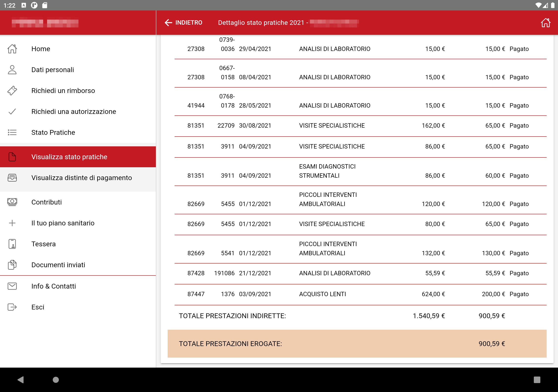Tap the Richiedi un rimborso ticket icon
The height and width of the screenshot is (392, 558).
[12, 91]
